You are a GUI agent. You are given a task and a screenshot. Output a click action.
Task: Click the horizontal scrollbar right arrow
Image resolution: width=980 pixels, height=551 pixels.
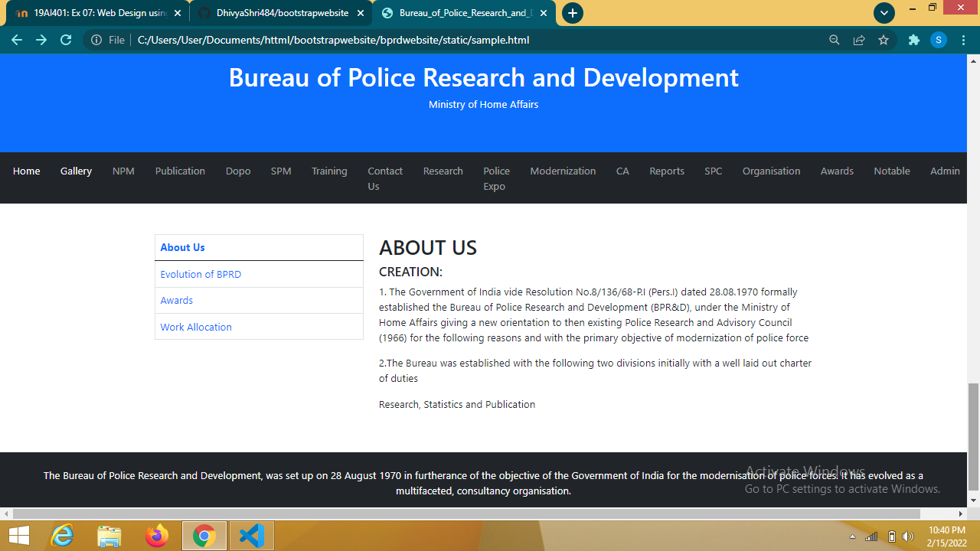(x=961, y=514)
